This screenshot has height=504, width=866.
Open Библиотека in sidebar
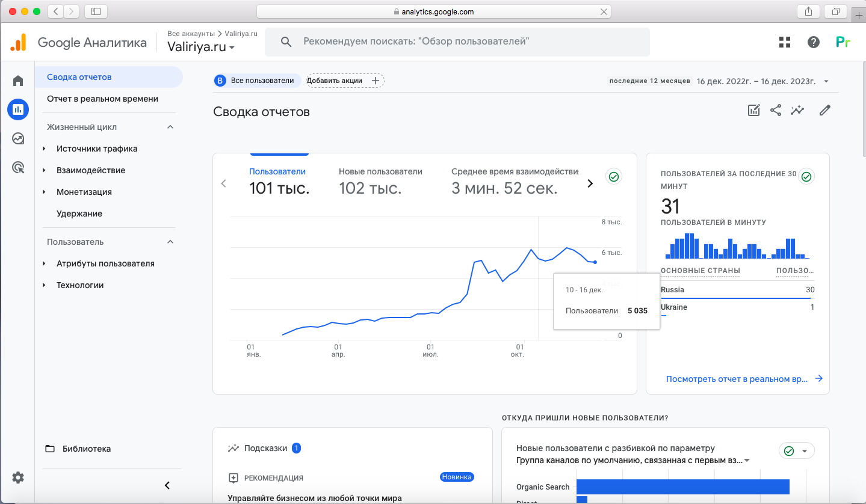[87, 449]
